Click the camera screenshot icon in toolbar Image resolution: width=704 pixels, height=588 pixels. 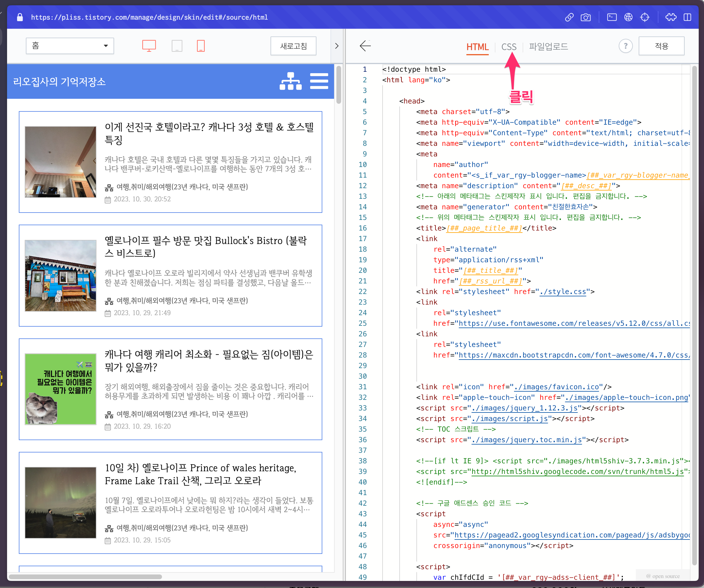(x=586, y=17)
